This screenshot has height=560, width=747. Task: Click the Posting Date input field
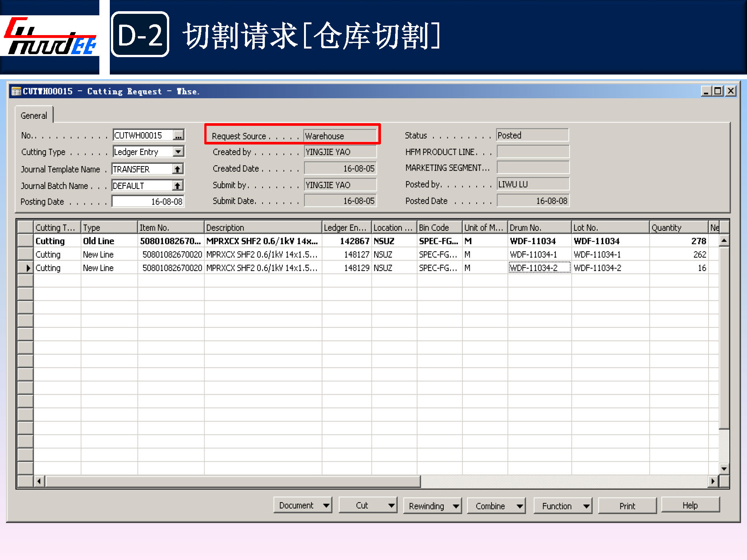point(148,202)
